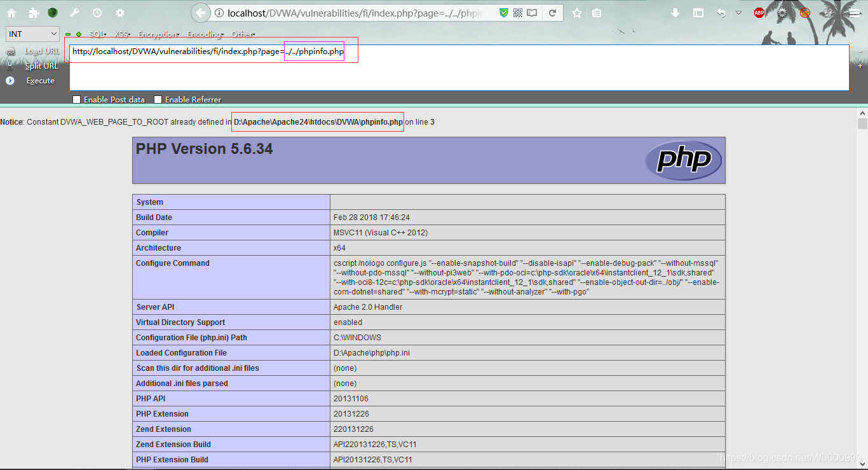Go back with the back arrow button
The height and width of the screenshot is (470, 868).
201,13
